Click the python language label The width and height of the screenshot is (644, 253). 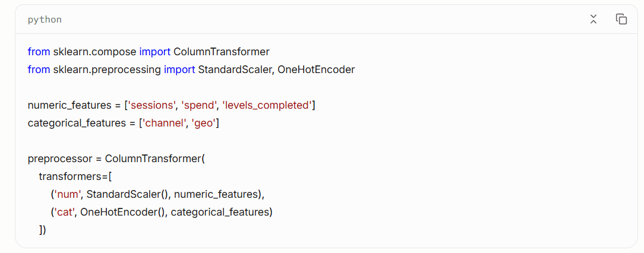[x=45, y=20]
